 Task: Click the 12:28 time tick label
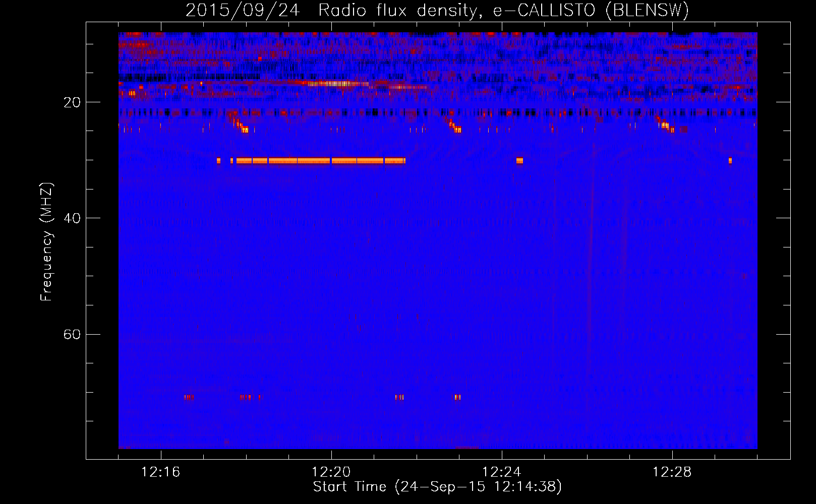coord(672,472)
